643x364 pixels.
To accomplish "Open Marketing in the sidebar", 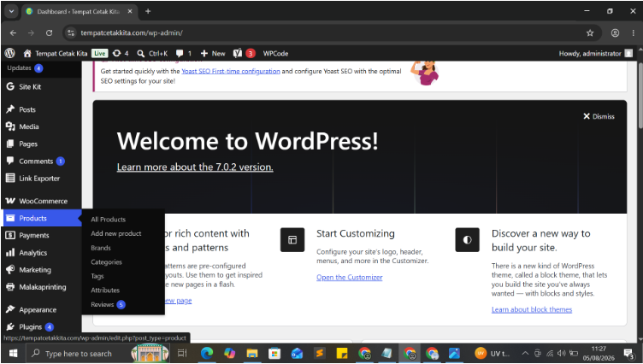I will (35, 270).
